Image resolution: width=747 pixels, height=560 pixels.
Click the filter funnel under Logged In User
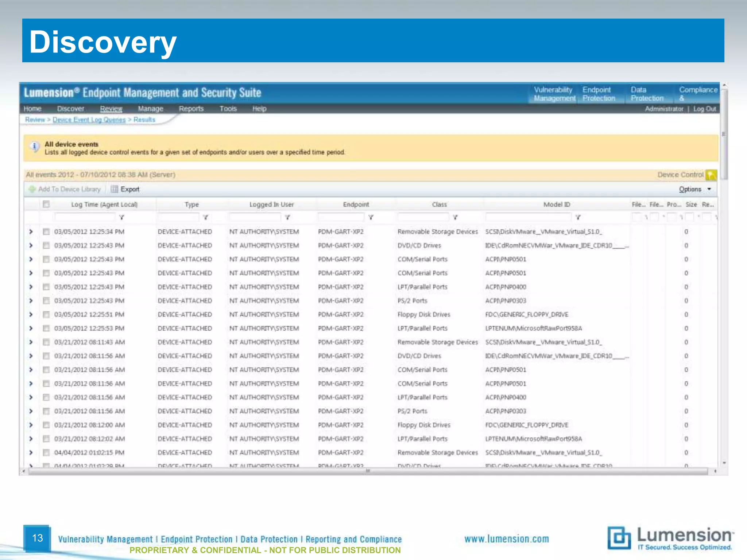coord(287,217)
